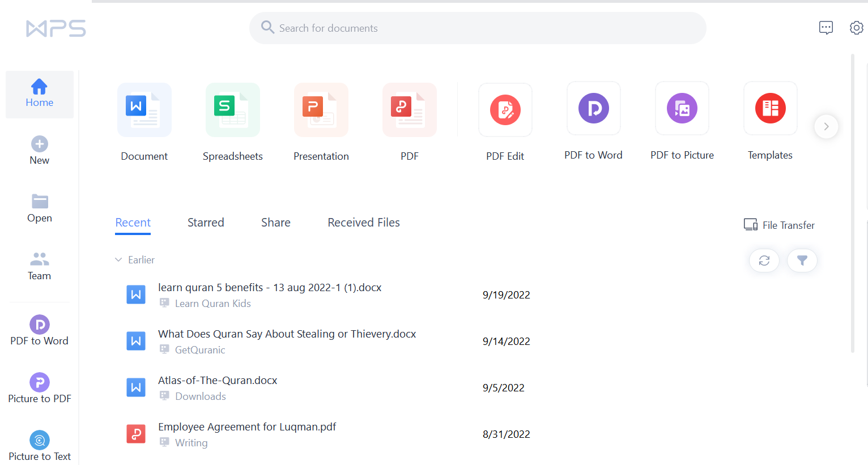Click the Search for documents field
The width and height of the screenshot is (868, 465).
(478, 28)
